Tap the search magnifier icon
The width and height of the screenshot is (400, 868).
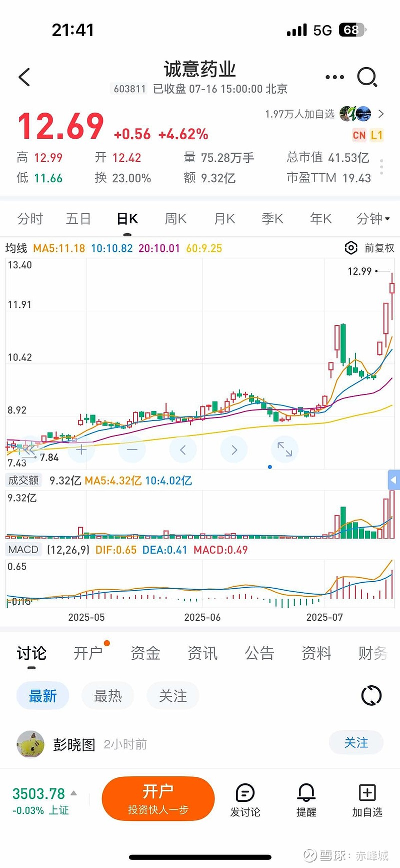point(367,77)
